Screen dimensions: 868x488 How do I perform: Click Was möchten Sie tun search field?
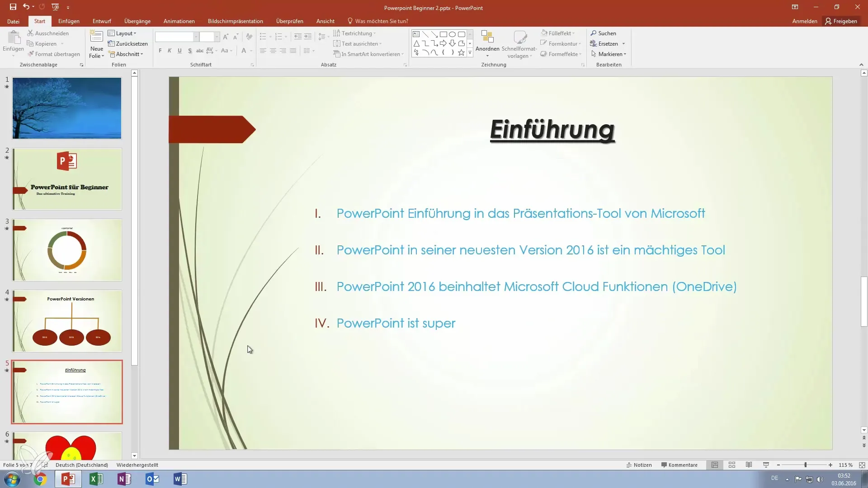378,21
